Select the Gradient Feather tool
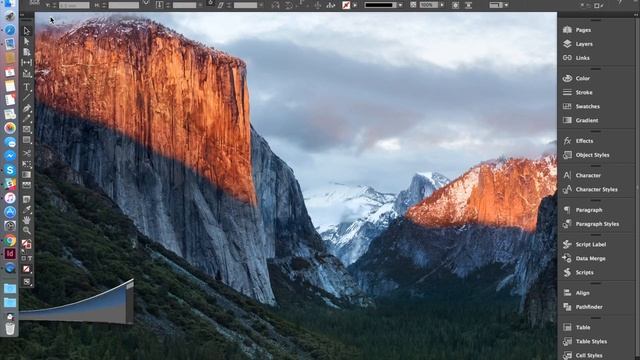 [27, 185]
